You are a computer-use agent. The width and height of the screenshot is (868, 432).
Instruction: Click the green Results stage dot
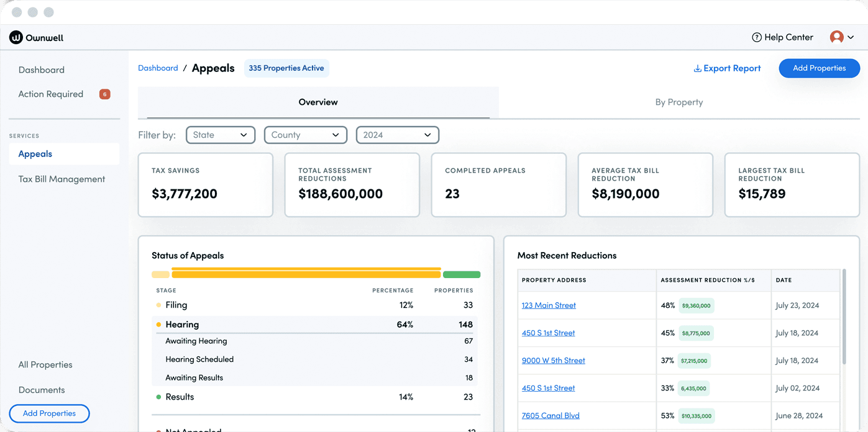coord(158,397)
